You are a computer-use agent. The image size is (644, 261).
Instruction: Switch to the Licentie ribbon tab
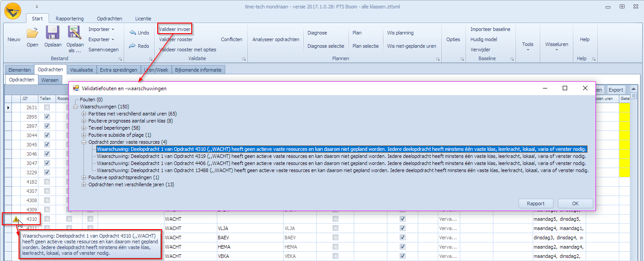click(143, 19)
